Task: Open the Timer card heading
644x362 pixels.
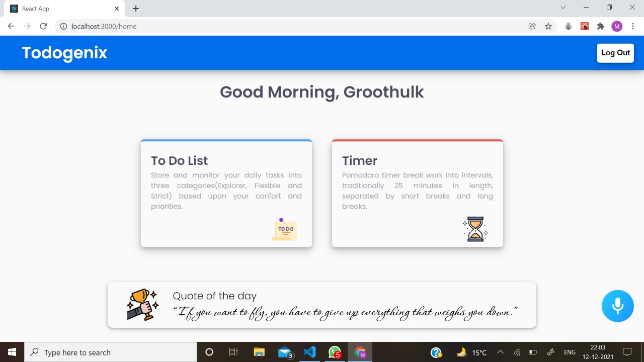Action: tap(360, 160)
